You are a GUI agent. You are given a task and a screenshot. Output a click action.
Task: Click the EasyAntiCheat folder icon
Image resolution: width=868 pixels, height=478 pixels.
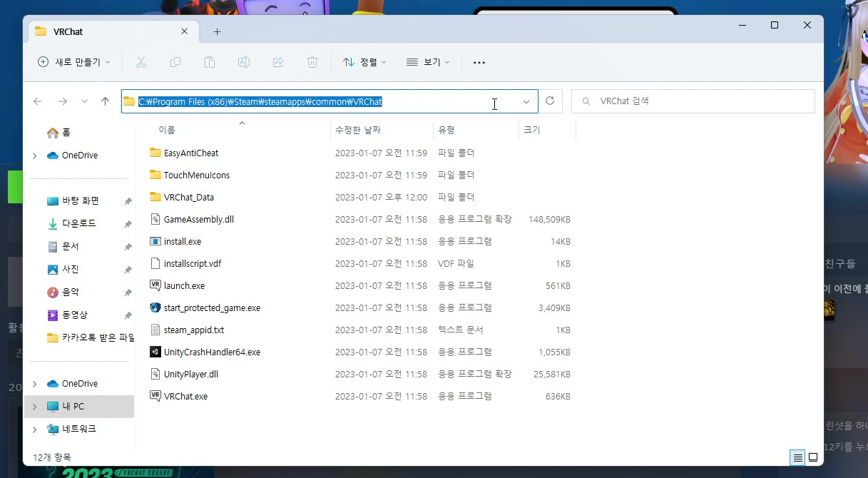pos(155,153)
